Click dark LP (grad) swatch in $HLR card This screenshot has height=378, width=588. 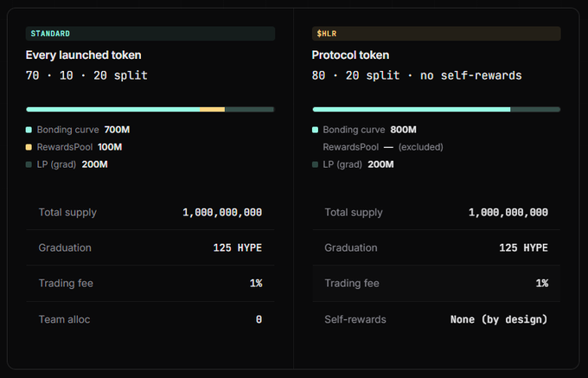pyautogui.click(x=315, y=164)
